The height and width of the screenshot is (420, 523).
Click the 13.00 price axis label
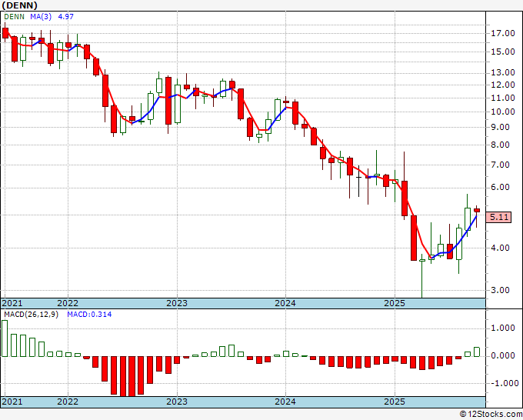(x=503, y=72)
